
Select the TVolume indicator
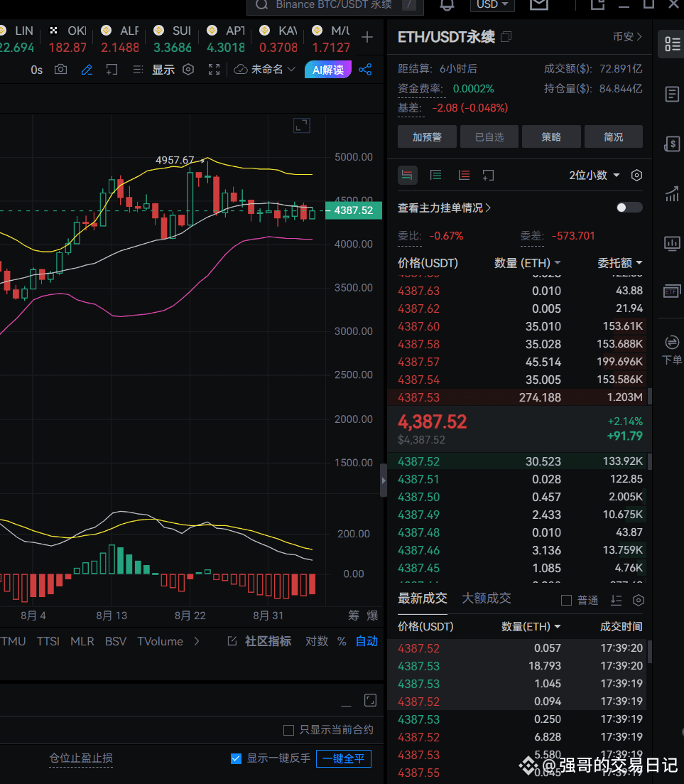161,641
